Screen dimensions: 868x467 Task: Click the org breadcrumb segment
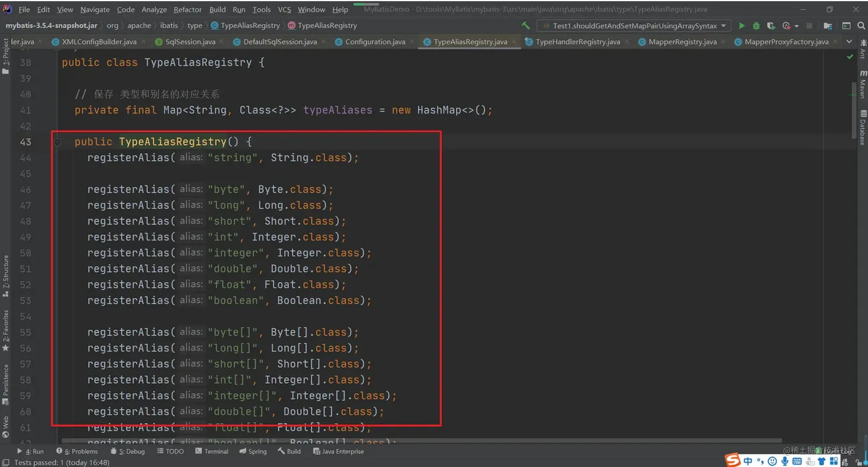[112, 25]
